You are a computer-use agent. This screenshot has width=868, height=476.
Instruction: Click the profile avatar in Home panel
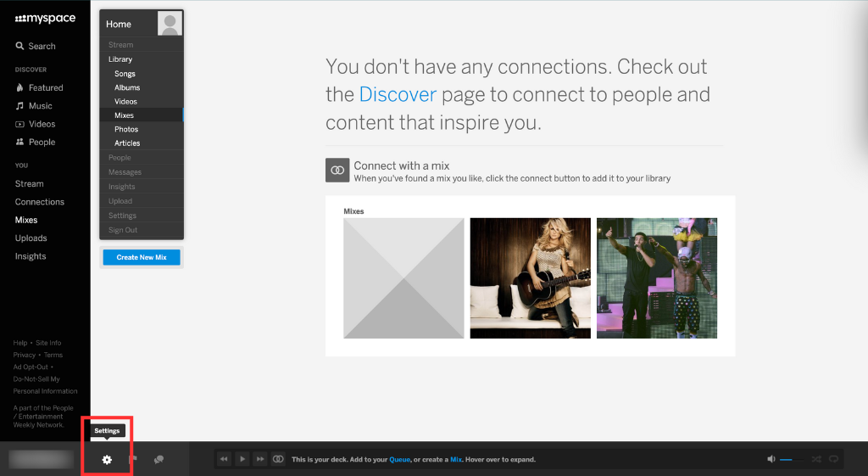coord(170,24)
